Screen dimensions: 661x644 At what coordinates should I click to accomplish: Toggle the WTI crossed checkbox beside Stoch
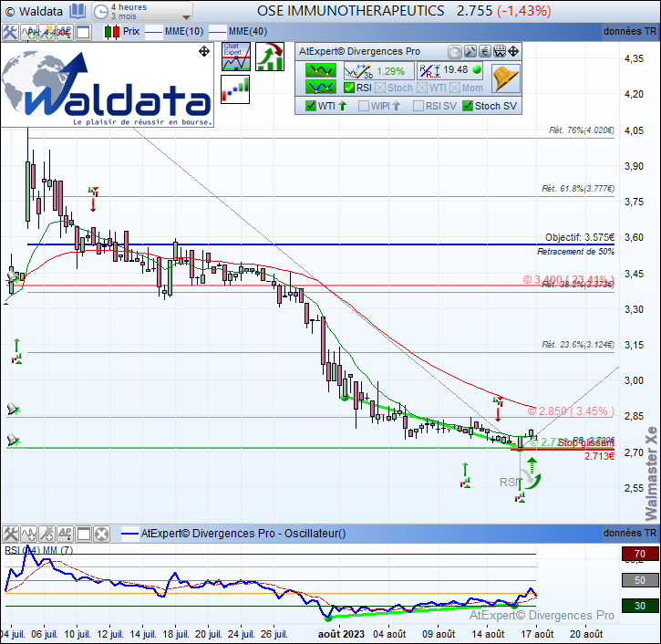point(422,88)
